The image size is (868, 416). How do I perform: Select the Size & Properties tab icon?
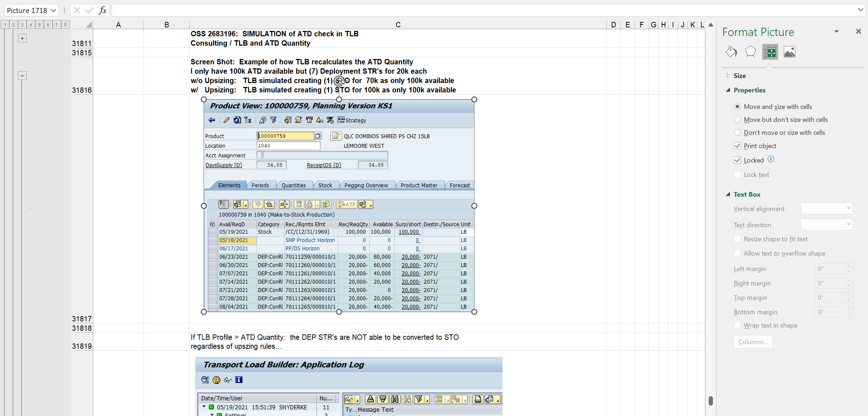pos(770,52)
